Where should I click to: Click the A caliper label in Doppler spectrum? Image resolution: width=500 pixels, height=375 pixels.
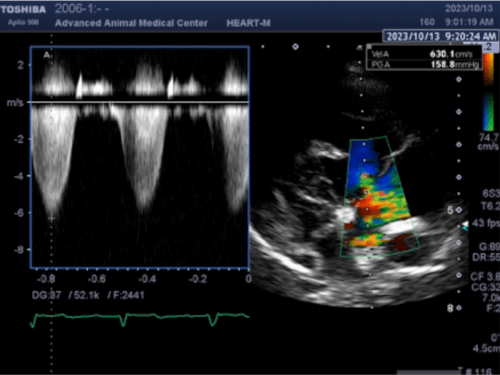coord(47,55)
